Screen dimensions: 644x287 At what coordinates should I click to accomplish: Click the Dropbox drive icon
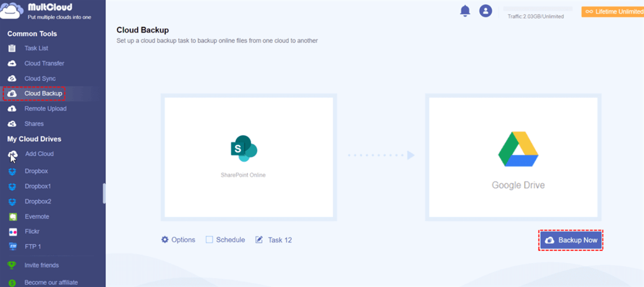pos(13,171)
